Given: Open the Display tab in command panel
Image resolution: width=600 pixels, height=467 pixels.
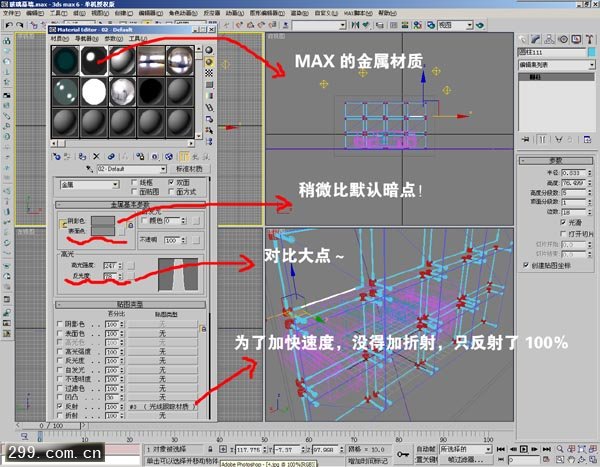Looking at the screenshot, I should [576, 39].
